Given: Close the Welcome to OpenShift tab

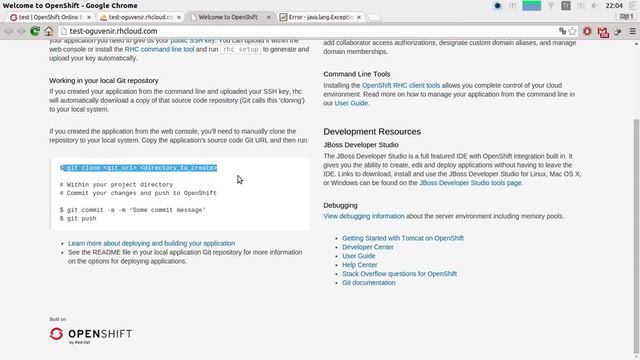Looking at the screenshot, I should tap(269, 17).
